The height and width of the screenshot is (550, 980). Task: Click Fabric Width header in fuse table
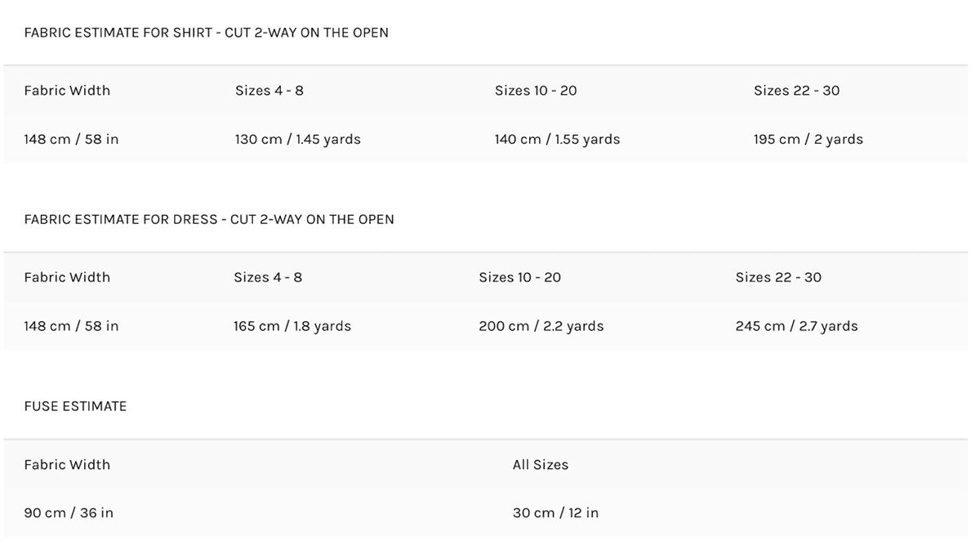coord(67,464)
